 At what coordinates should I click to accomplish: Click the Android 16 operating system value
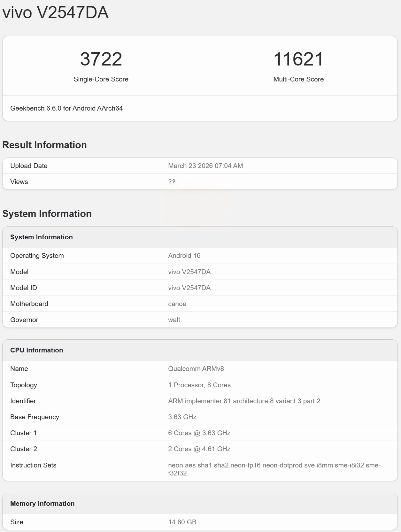(x=184, y=256)
